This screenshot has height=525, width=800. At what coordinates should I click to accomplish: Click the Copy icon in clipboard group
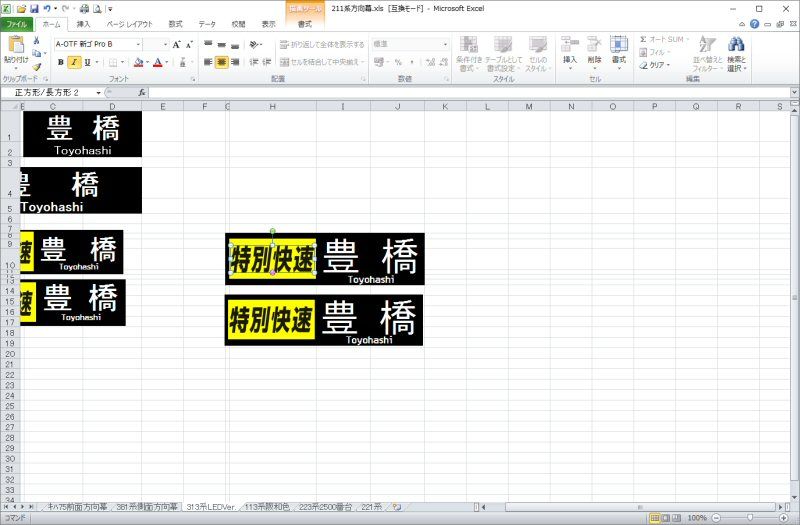click(x=37, y=54)
